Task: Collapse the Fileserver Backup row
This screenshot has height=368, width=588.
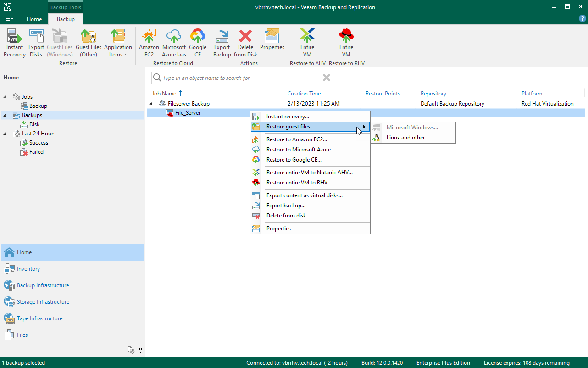Action: [151, 104]
